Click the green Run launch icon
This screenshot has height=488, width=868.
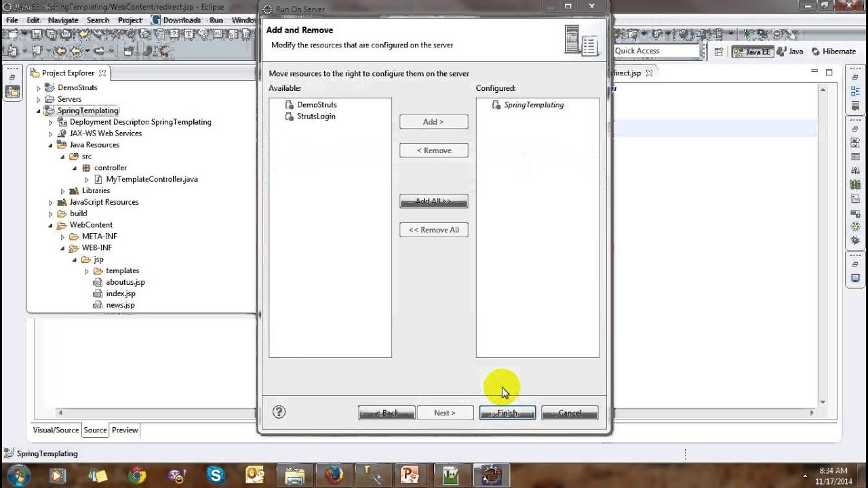[747, 34]
